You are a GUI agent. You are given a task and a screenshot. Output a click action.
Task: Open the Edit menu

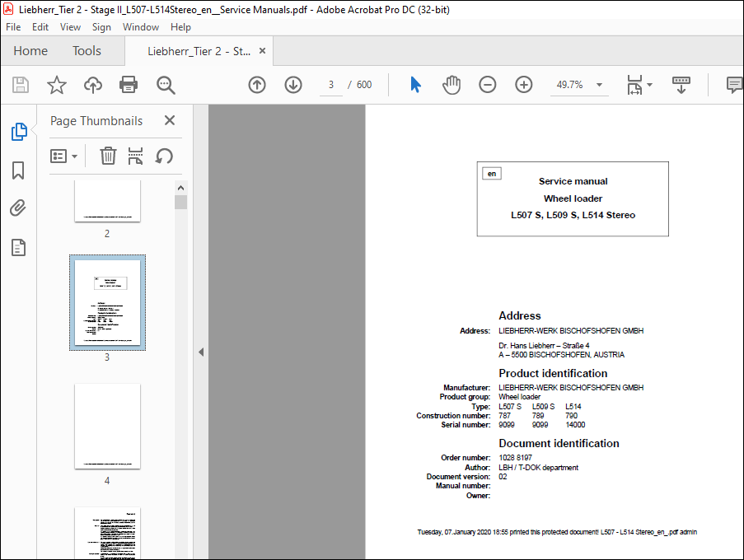click(x=40, y=27)
